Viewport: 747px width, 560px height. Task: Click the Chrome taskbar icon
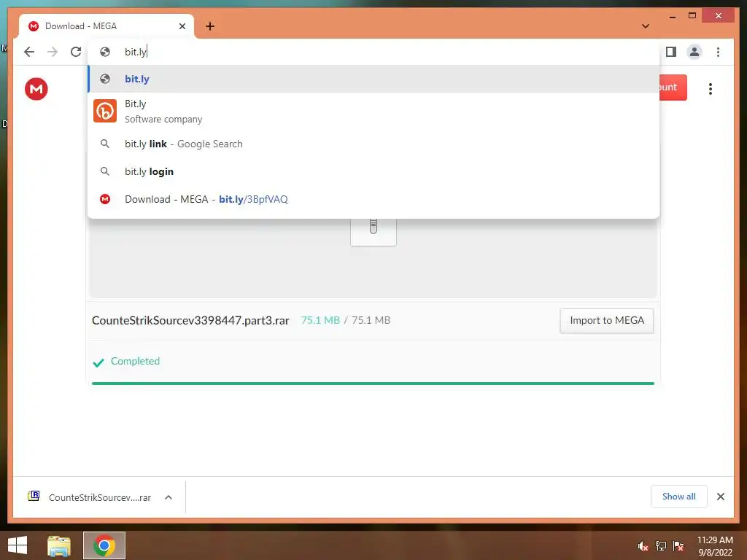point(104,545)
